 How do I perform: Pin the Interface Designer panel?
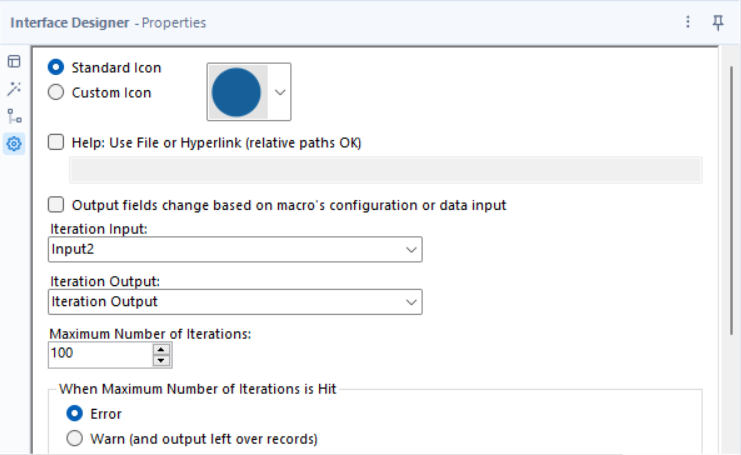click(718, 22)
